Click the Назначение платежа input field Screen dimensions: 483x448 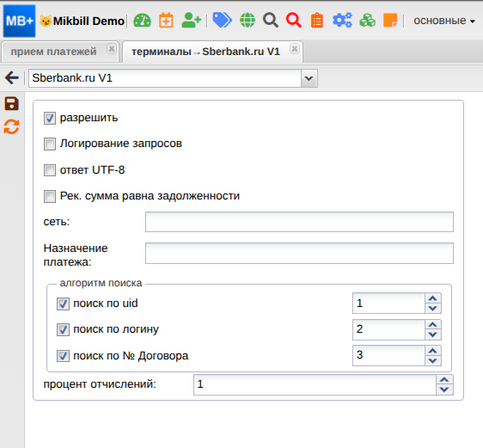pos(299,254)
